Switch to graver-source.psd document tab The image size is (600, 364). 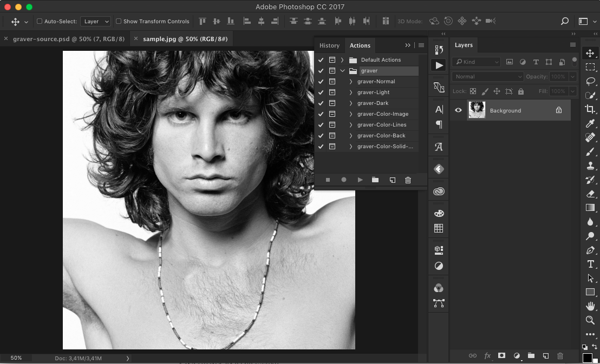[68, 39]
